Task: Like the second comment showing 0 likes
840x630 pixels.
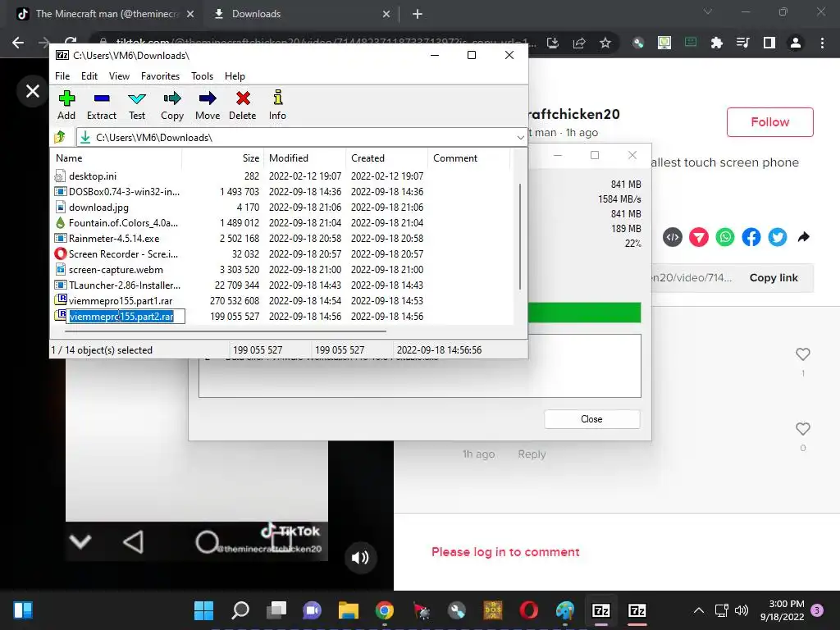Action: coord(802,428)
